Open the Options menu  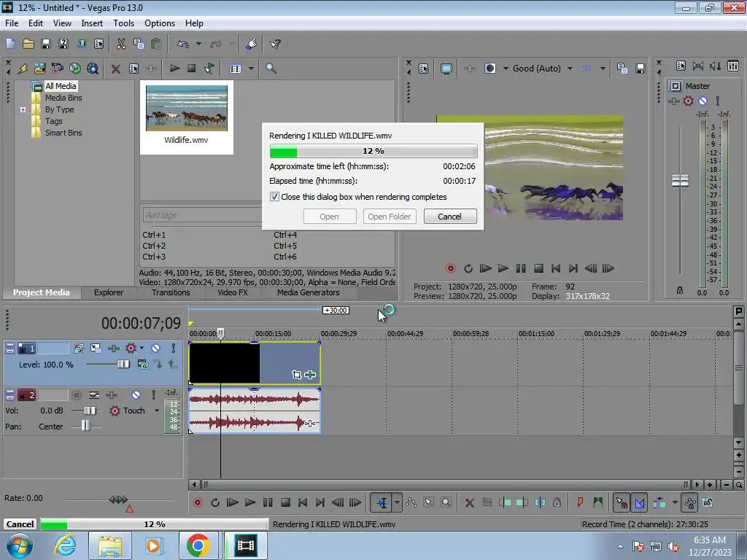[x=160, y=23]
